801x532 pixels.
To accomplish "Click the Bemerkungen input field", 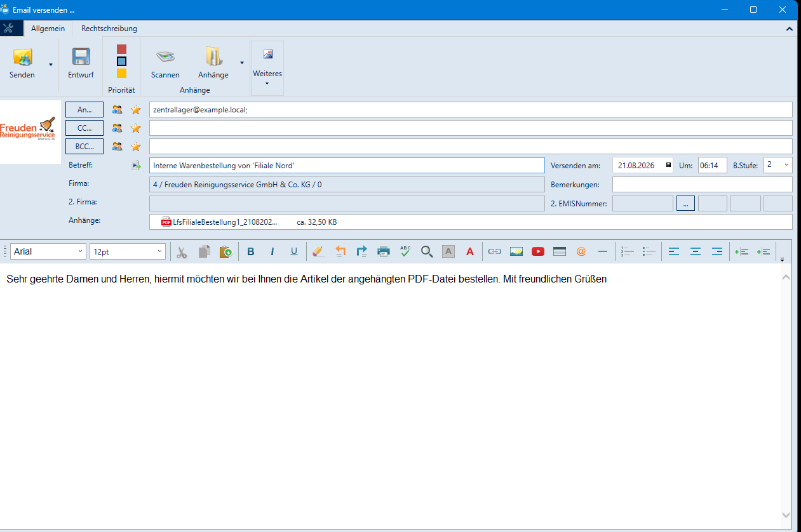I will click(703, 184).
